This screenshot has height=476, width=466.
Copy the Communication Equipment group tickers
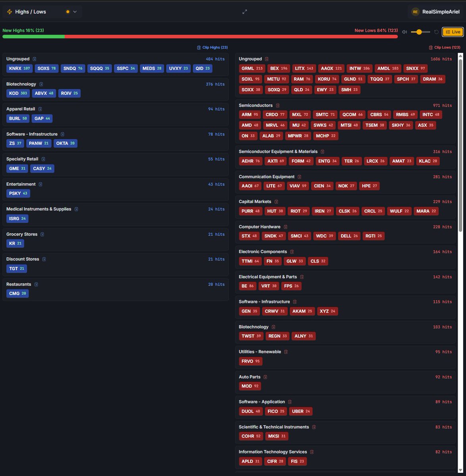tap(299, 177)
